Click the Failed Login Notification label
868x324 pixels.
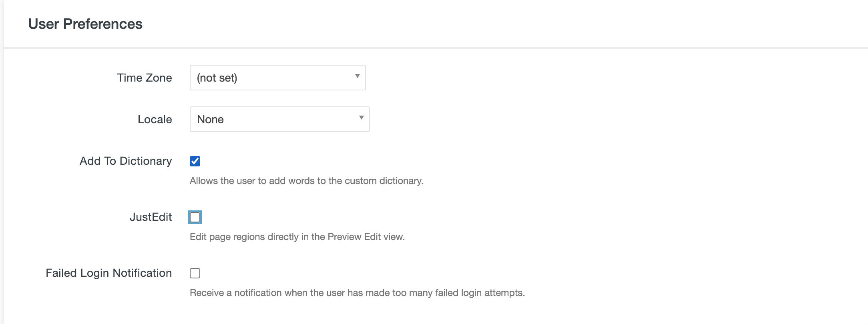pos(108,273)
